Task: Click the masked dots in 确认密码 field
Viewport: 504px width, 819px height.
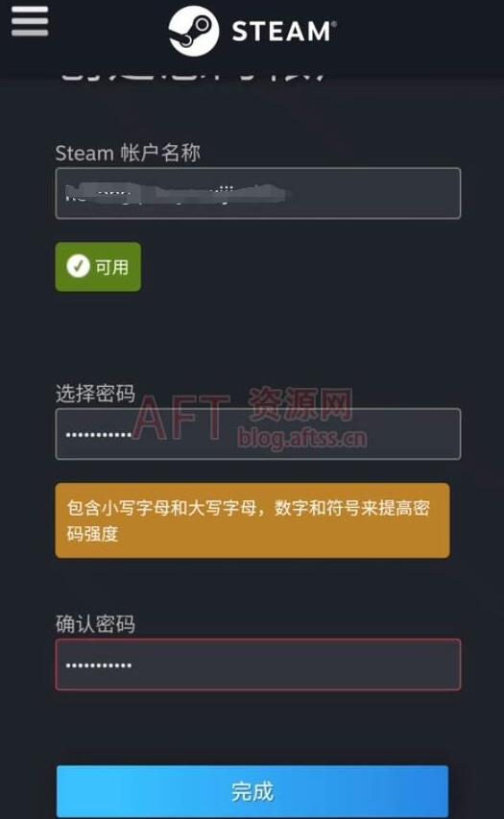Action: 99,665
